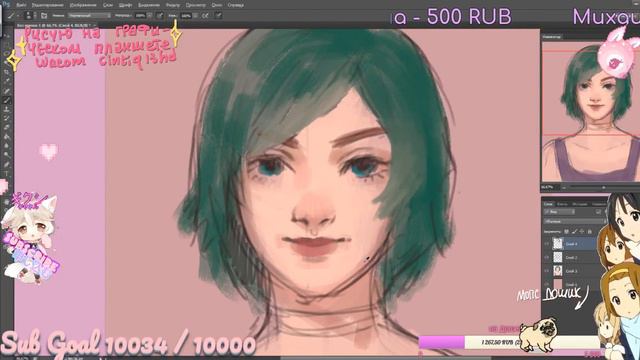Switch to the Слои panel tab
Viewport: 640px width, 360px height.
(x=548, y=204)
